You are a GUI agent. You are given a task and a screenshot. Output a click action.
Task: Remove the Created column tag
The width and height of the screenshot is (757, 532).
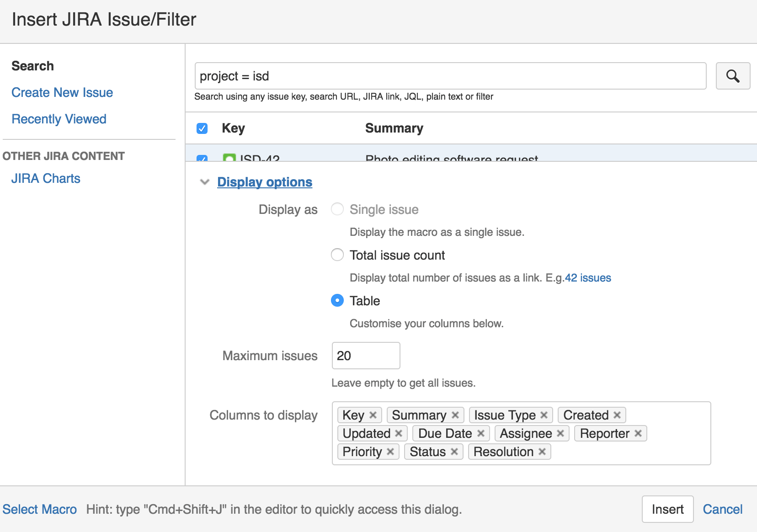[617, 415]
